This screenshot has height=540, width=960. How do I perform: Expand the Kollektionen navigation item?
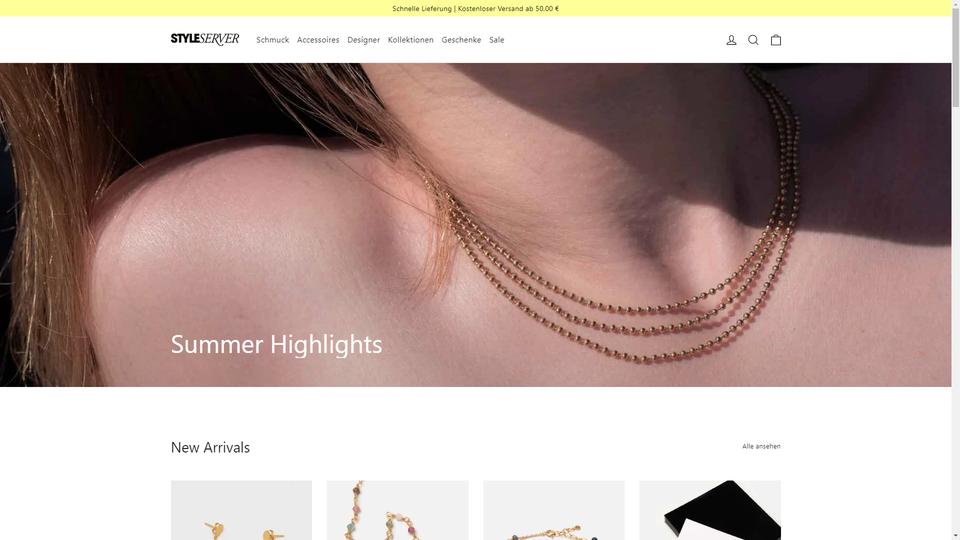[410, 40]
